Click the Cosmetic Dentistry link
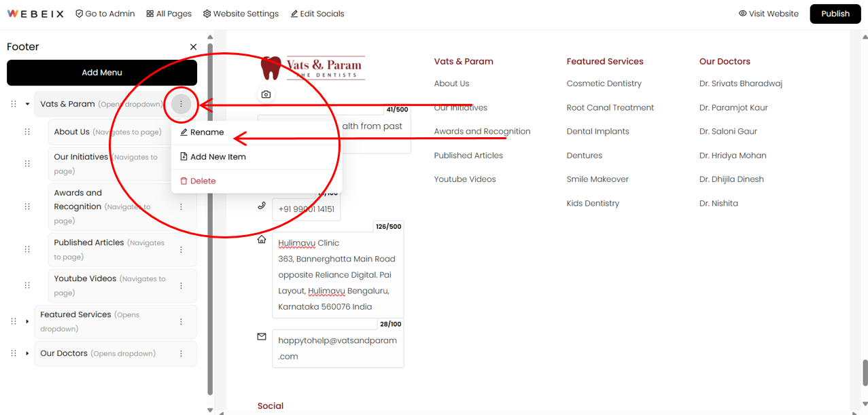 tap(604, 84)
